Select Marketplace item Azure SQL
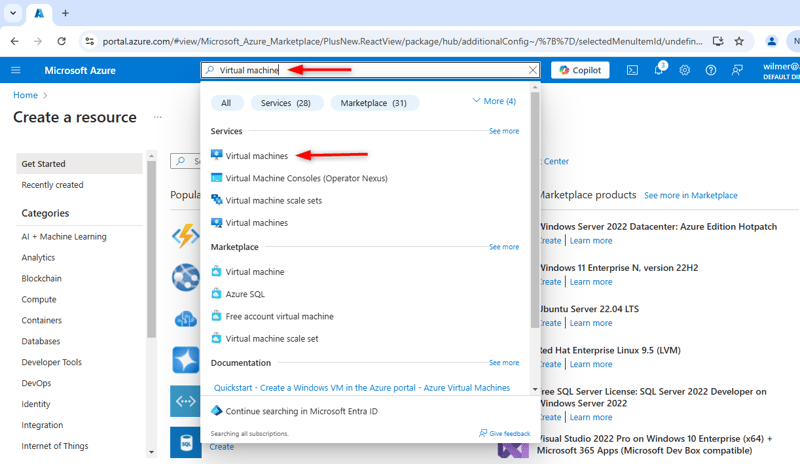 pos(238,294)
